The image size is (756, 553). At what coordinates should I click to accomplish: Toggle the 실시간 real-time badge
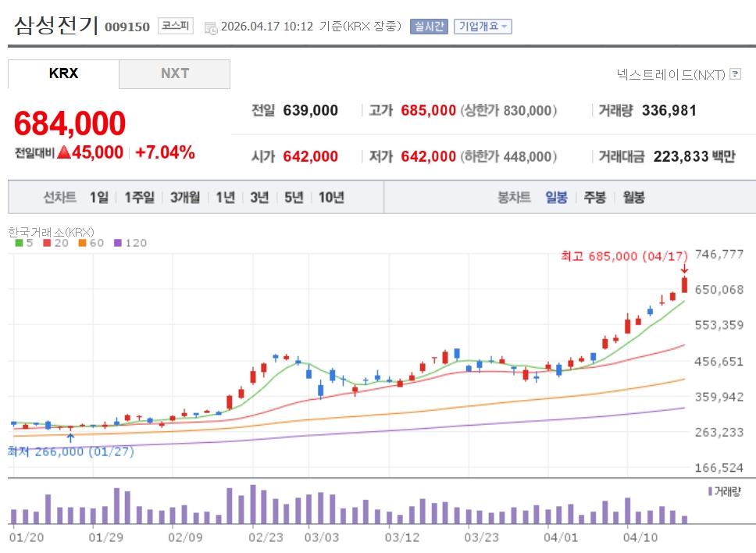(429, 27)
